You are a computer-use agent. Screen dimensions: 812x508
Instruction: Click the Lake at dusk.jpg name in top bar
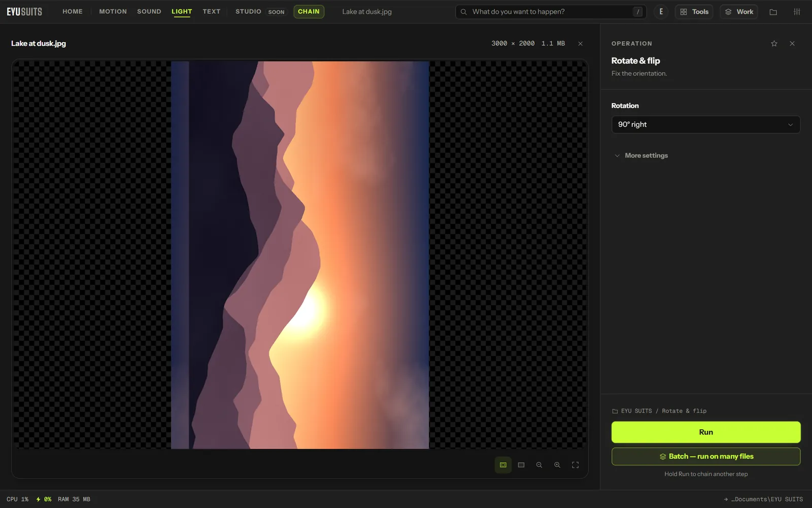[367, 12]
